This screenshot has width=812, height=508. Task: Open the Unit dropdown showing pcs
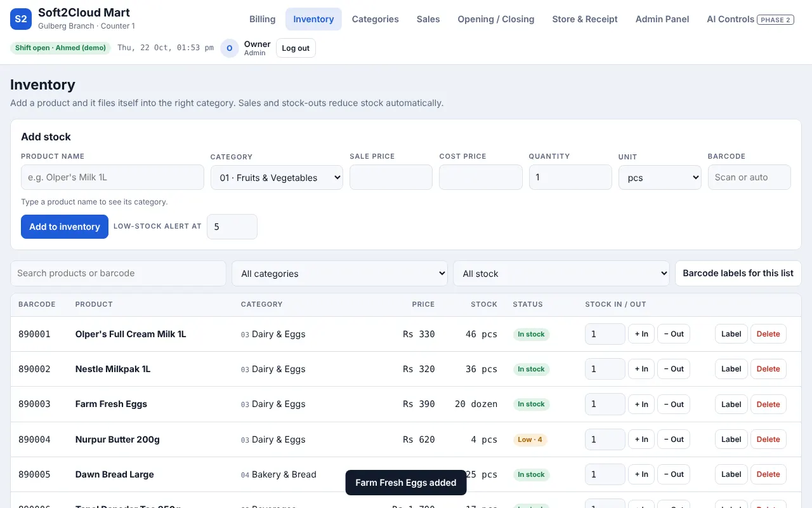(660, 178)
